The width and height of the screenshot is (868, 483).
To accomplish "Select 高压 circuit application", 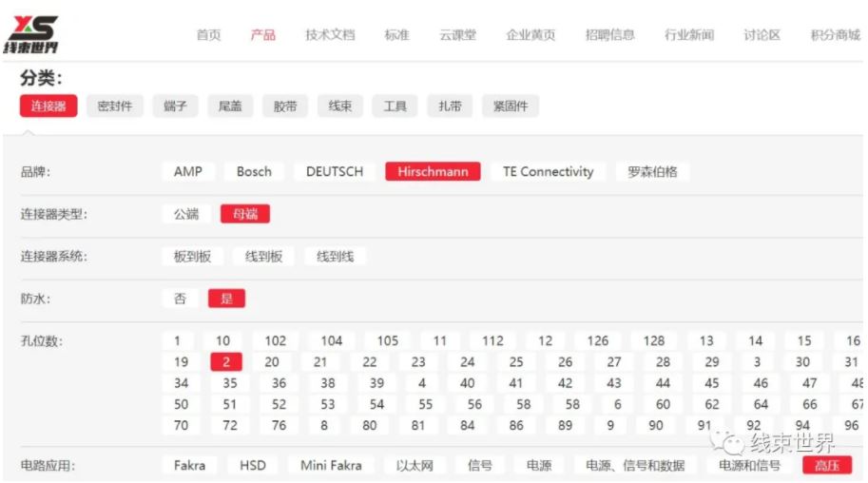I will (x=826, y=466).
